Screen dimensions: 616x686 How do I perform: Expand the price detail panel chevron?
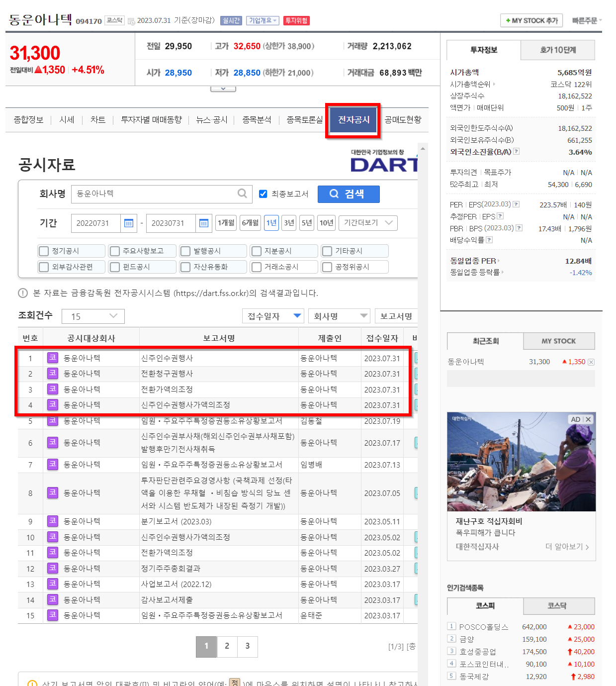pos(223,89)
